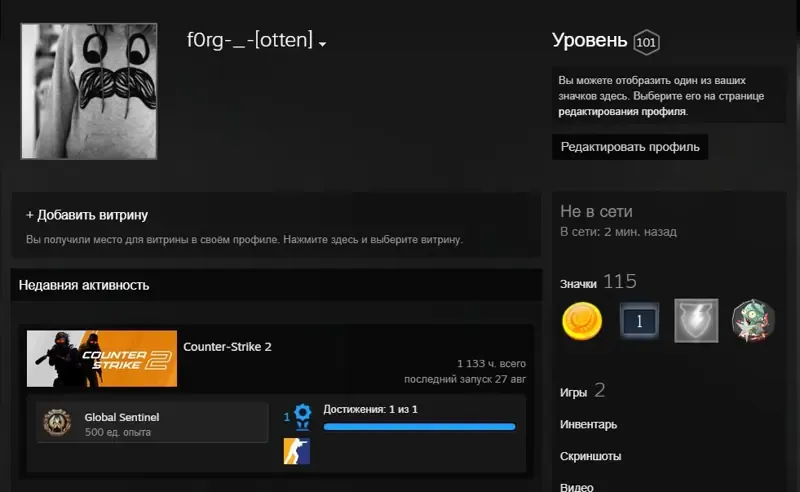Click the level 101 hexagon badge
The image size is (800, 492).
pyautogui.click(x=646, y=42)
